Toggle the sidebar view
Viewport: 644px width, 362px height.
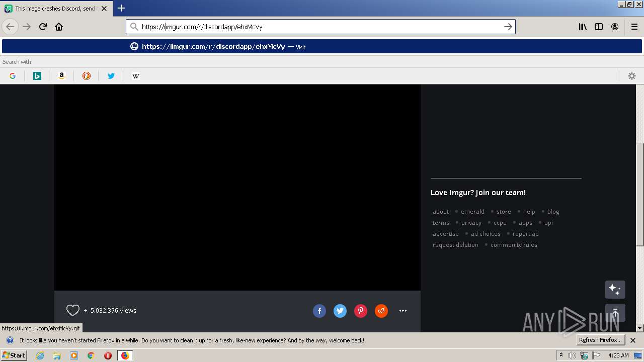click(x=599, y=27)
